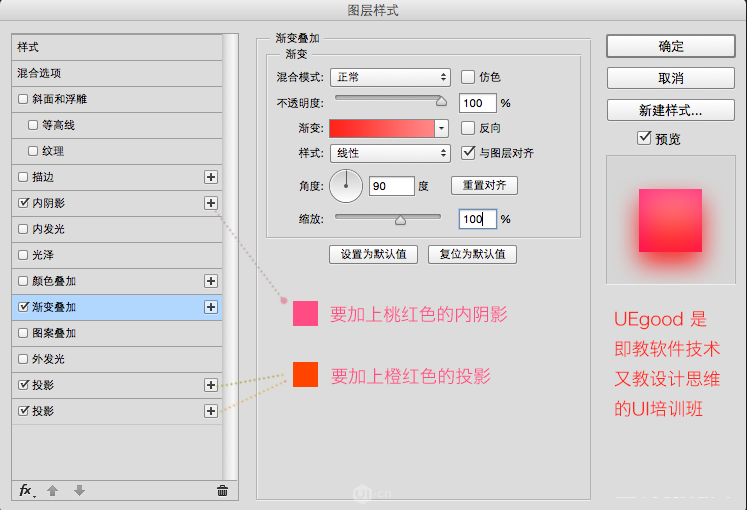Click the 取消 button

670,78
